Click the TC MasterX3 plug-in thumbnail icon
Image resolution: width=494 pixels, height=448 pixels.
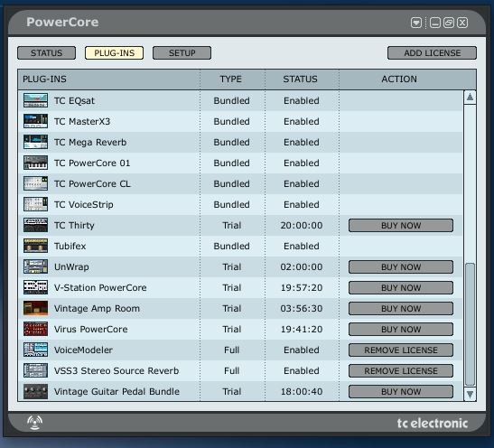coord(35,121)
